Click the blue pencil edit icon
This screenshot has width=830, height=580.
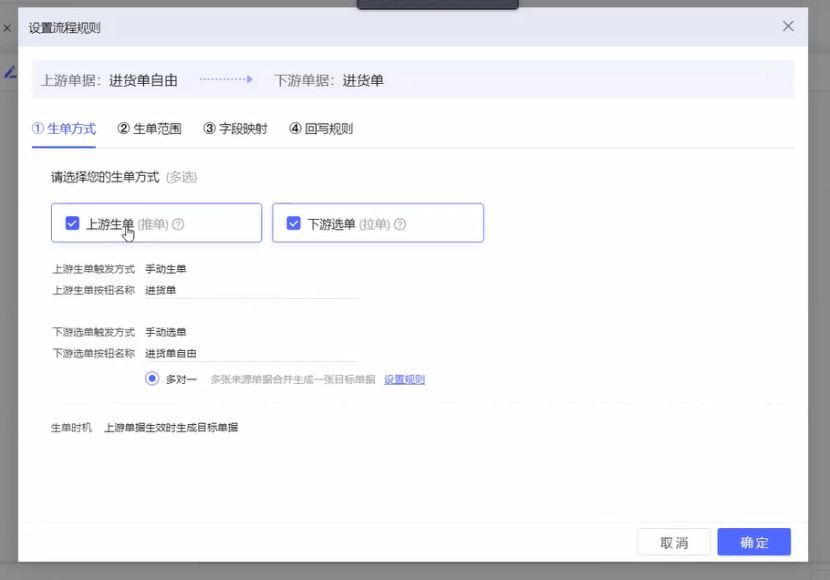click(x=9, y=72)
